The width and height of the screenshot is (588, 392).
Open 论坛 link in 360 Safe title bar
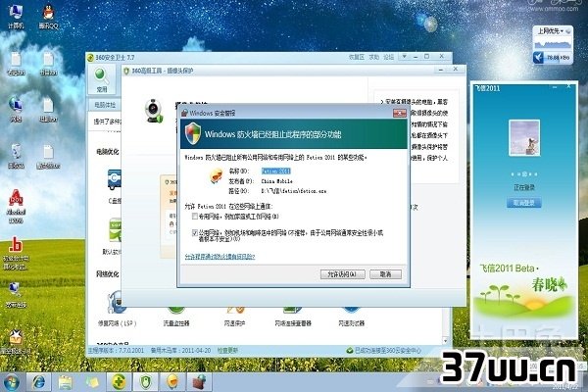(x=388, y=57)
